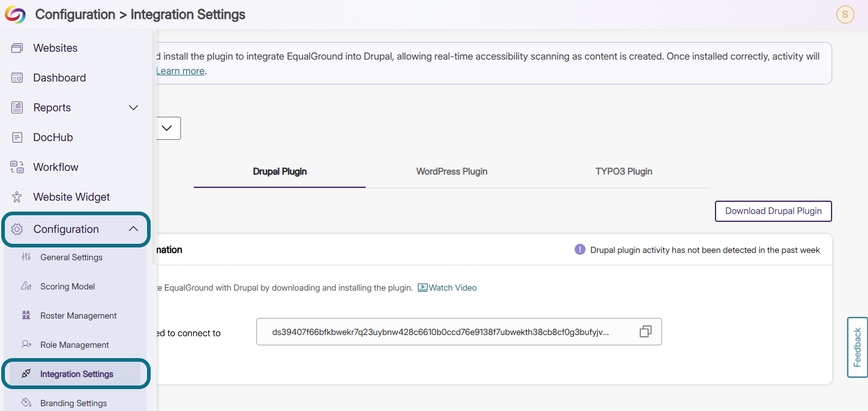Viewport: 868px width, 411px height.
Task: Click the DocHub document icon
Action: click(x=17, y=137)
